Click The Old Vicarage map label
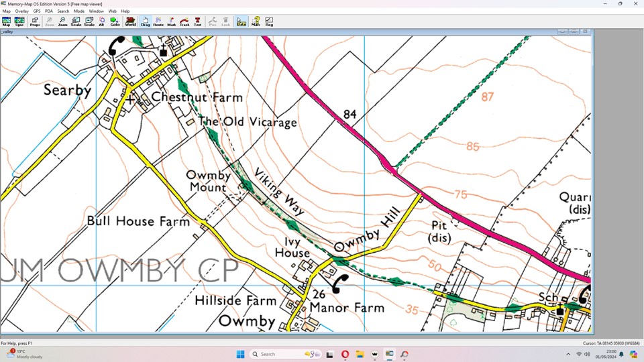This screenshot has width=644, height=362. [248, 122]
